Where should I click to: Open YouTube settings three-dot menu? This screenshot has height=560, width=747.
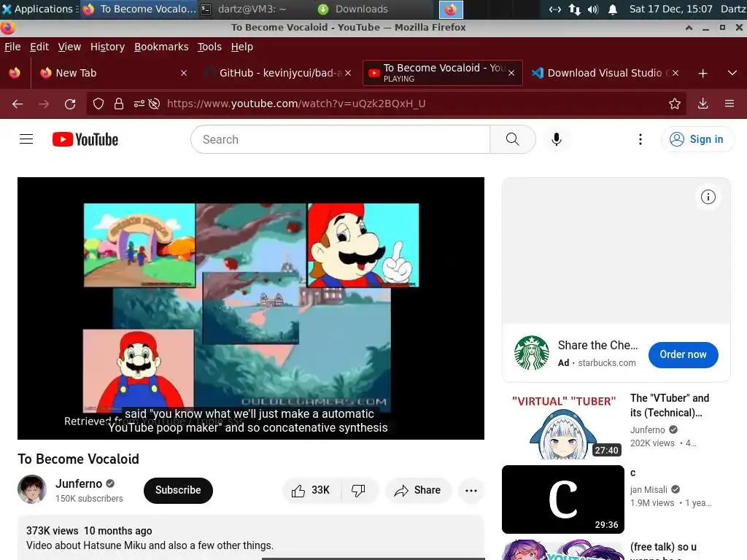coord(640,139)
